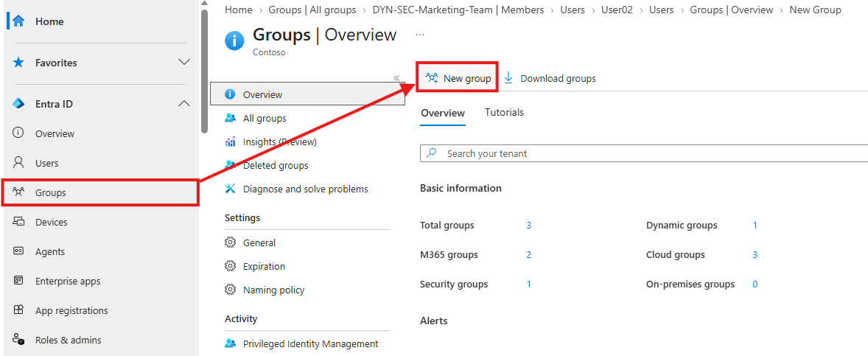The width and height of the screenshot is (868, 356).
Task: Open Groups | All groups breadcrumb
Action: (312, 10)
